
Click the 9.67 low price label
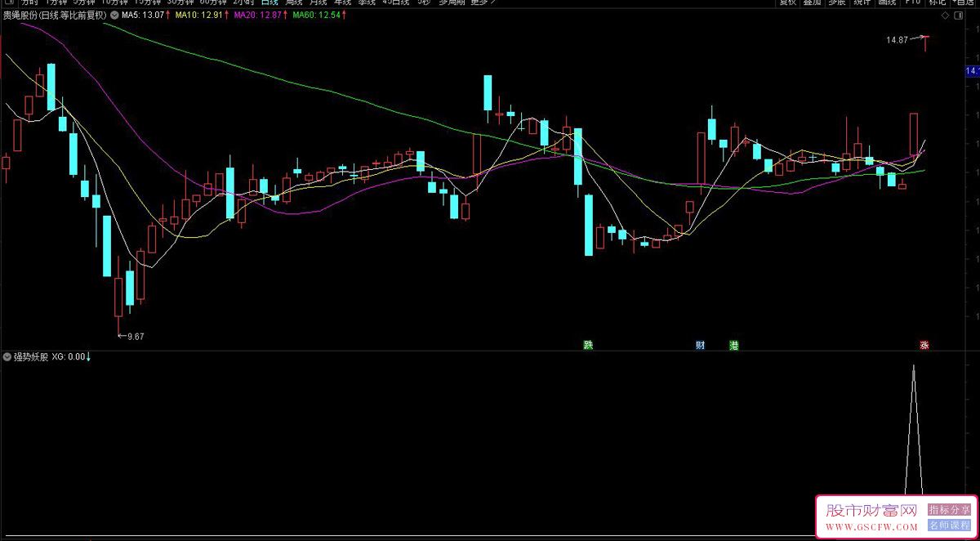136,336
